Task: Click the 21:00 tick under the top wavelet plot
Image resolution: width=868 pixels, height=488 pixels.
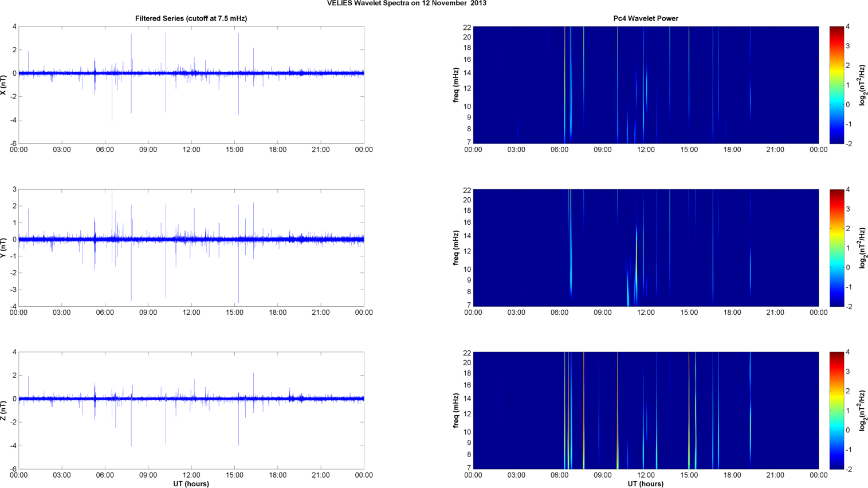Action: [x=775, y=150]
